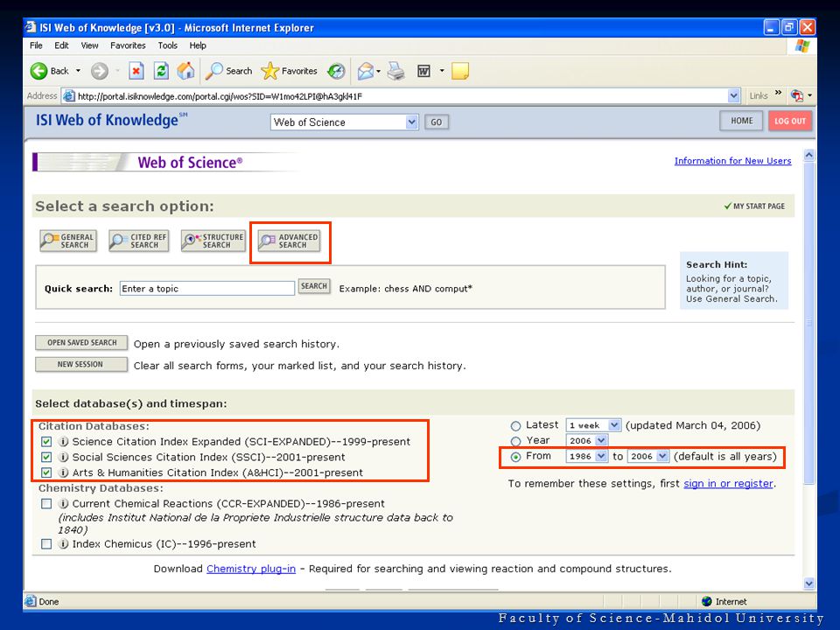
Task: Expand the address bar history dropdown
Action: (x=733, y=96)
